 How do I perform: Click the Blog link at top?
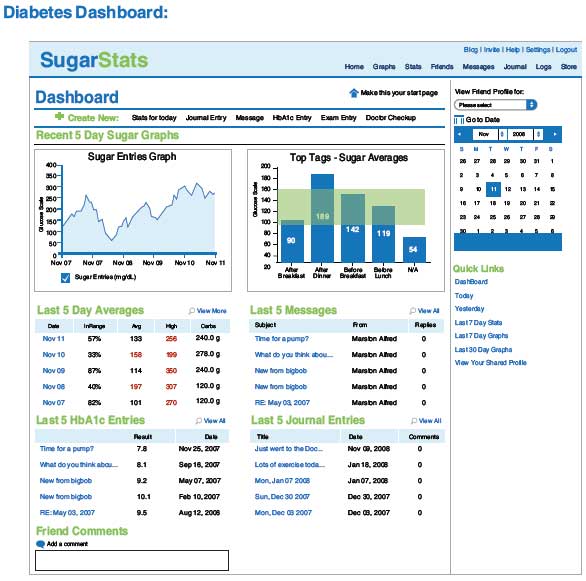(471, 50)
